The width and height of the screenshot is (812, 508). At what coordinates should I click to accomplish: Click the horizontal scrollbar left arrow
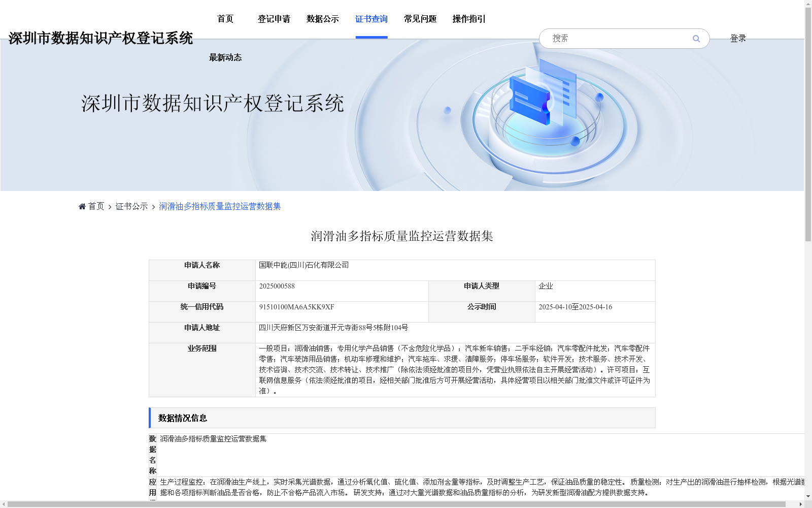[x=4, y=504]
